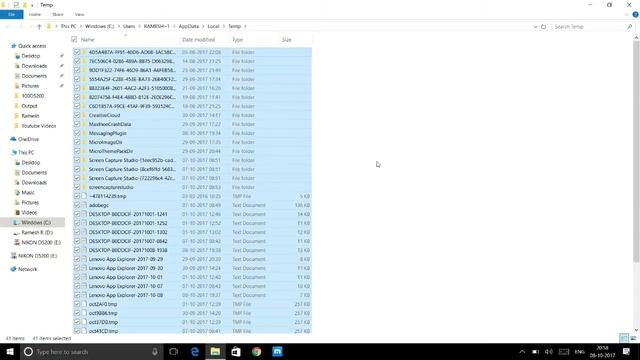
Task: Open Action Center notifications
Action: coord(627,352)
